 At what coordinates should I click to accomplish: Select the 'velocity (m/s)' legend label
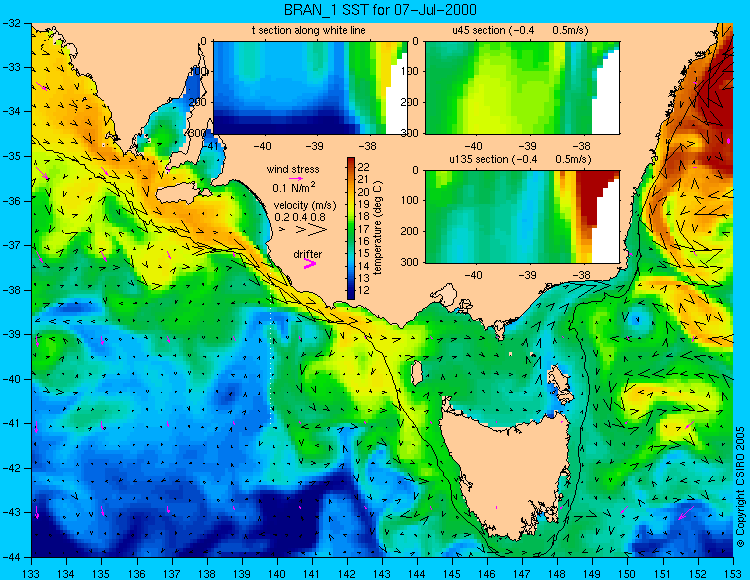305,206
